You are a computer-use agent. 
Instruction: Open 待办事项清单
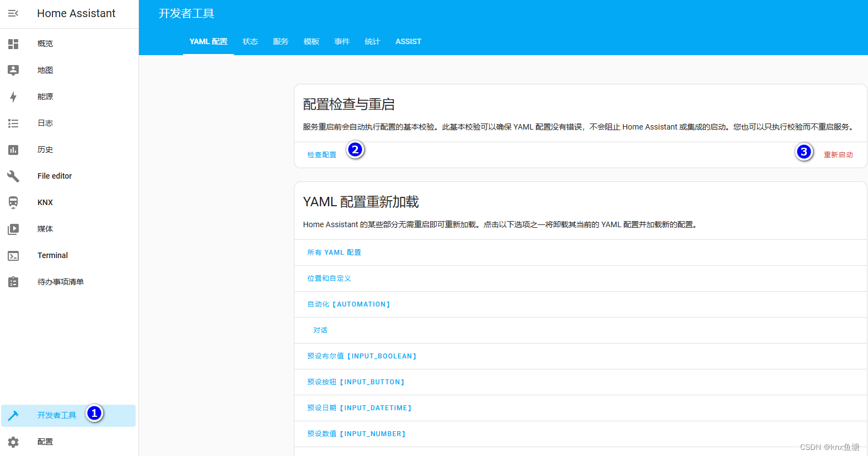click(x=68, y=282)
